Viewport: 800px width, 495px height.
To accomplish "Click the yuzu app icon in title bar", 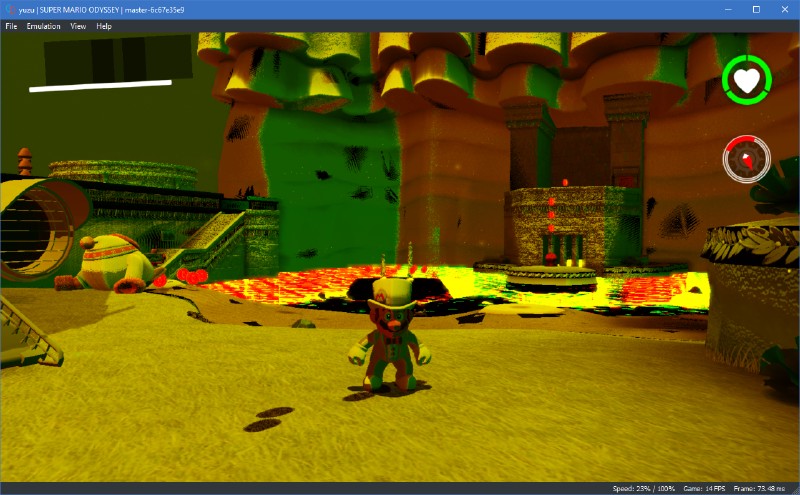I will click(10, 10).
